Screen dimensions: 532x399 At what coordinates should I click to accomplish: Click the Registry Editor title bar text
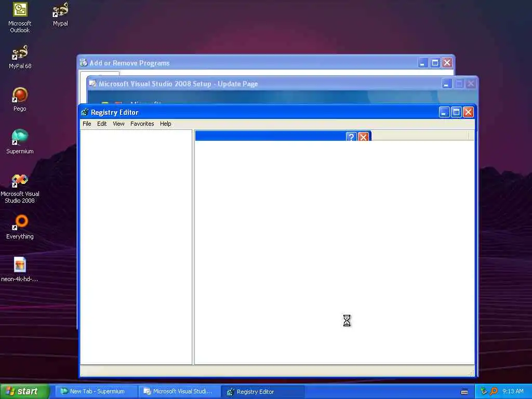(115, 112)
